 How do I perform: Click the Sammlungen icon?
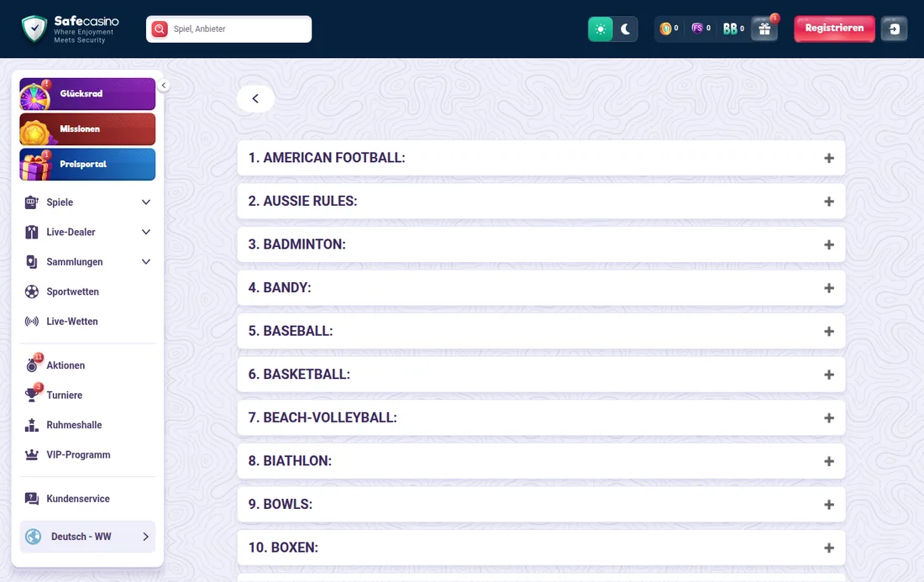[32, 261]
